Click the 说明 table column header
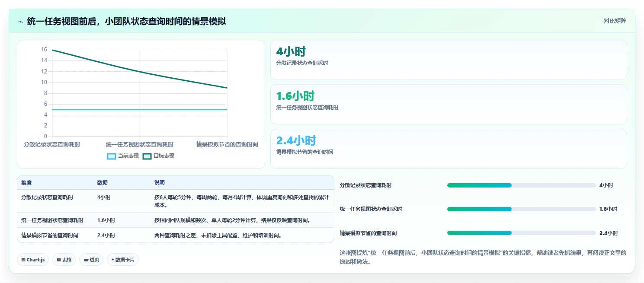This screenshot has height=283, width=644. (160, 183)
